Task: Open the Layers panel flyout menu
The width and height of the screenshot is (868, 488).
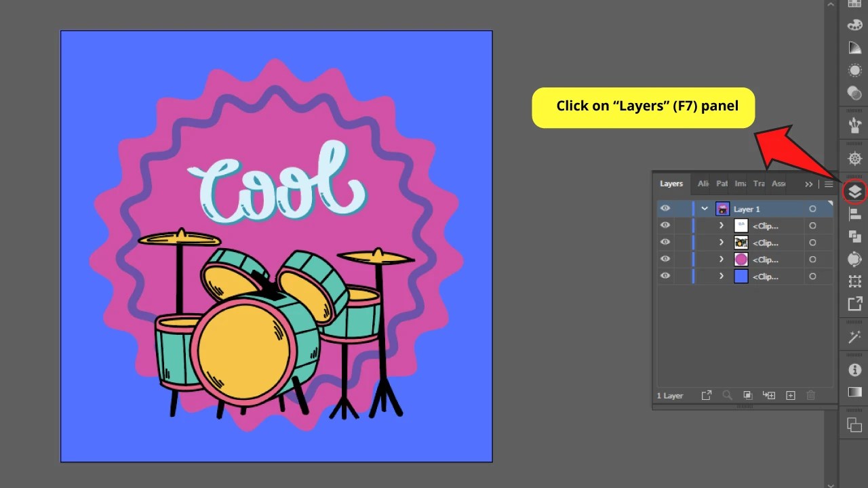Action: tap(829, 184)
